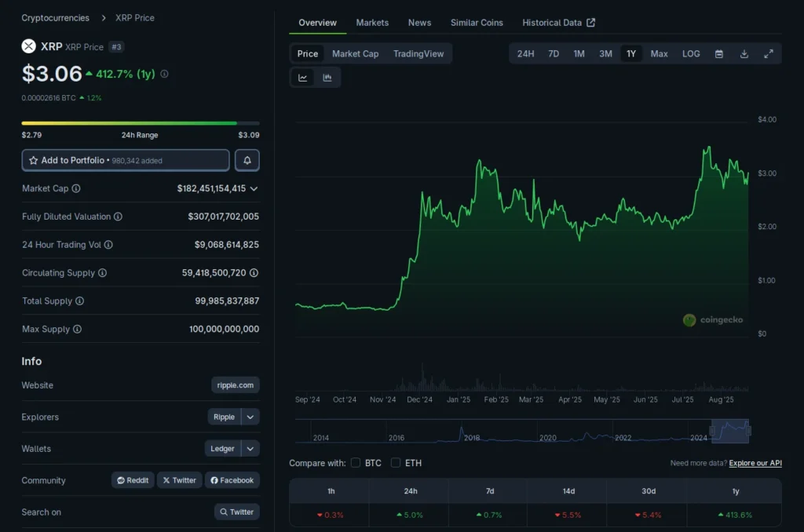This screenshot has width=804, height=532.
Task: Set chart range to 7D
Action: [x=554, y=54]
